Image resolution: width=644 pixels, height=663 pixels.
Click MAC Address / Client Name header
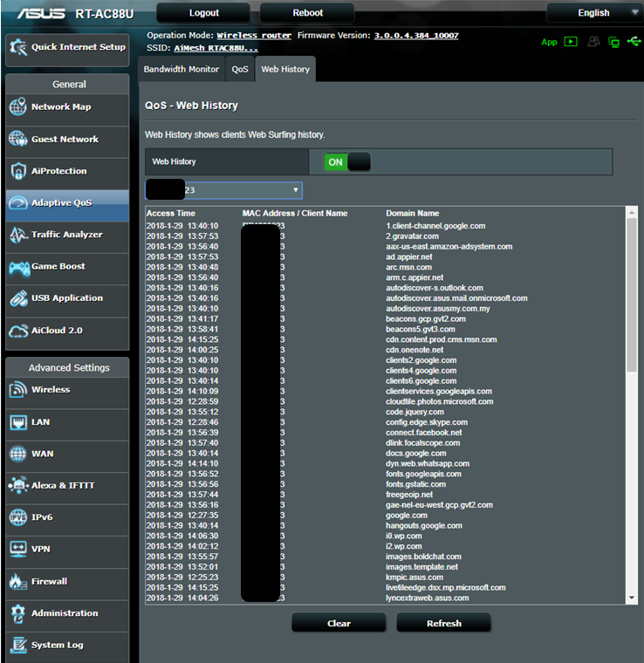click(295, 214)
